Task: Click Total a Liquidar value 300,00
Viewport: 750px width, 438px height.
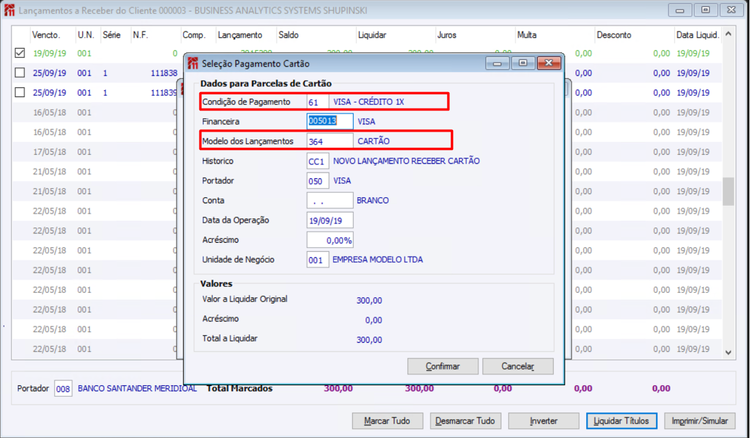Action: coord(369,340)
